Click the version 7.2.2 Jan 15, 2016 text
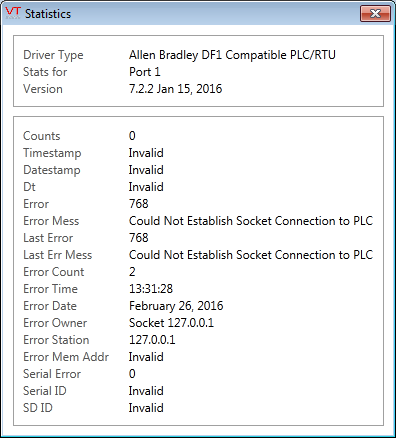The image size is (396, 438). (x=175, y=89)
